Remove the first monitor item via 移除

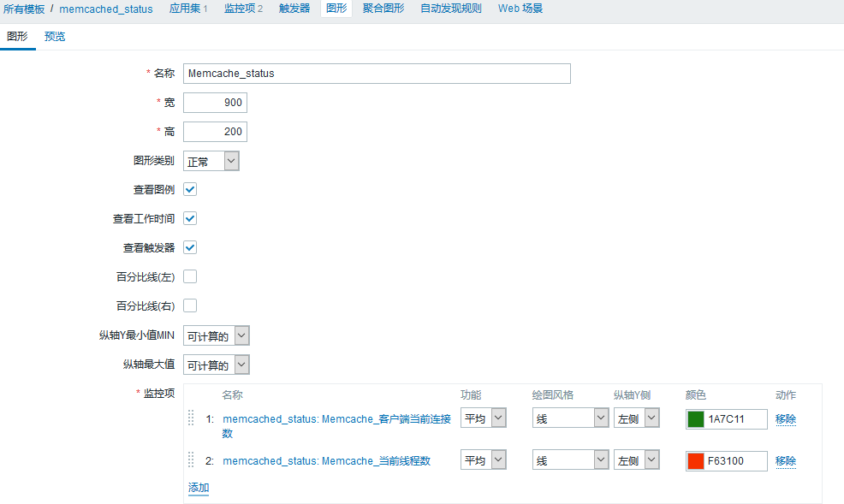pos(786,418)
